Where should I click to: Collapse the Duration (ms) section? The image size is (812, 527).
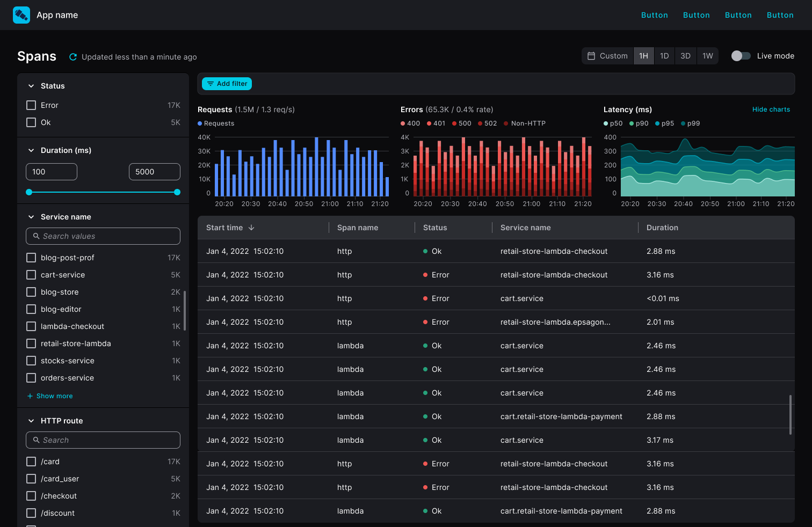coord(31,150)
